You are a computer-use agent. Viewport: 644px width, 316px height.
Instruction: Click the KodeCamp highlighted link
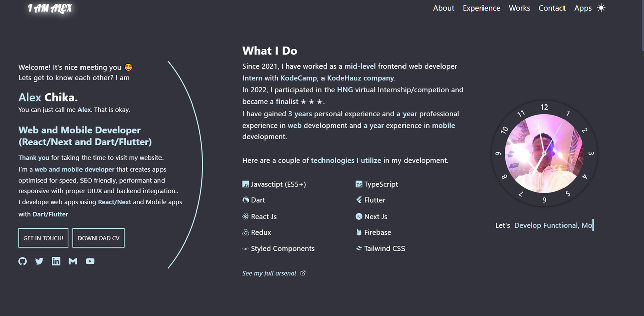click(x=298, y=78)
